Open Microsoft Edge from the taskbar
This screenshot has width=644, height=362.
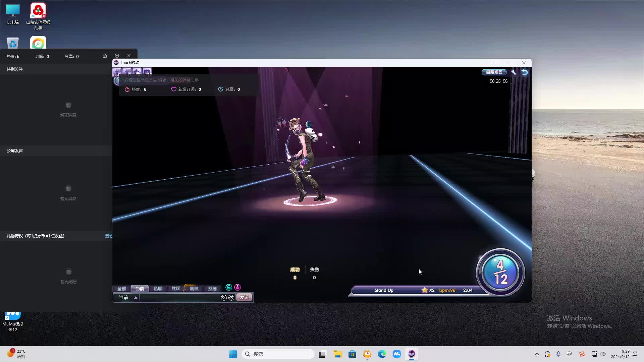382,354
